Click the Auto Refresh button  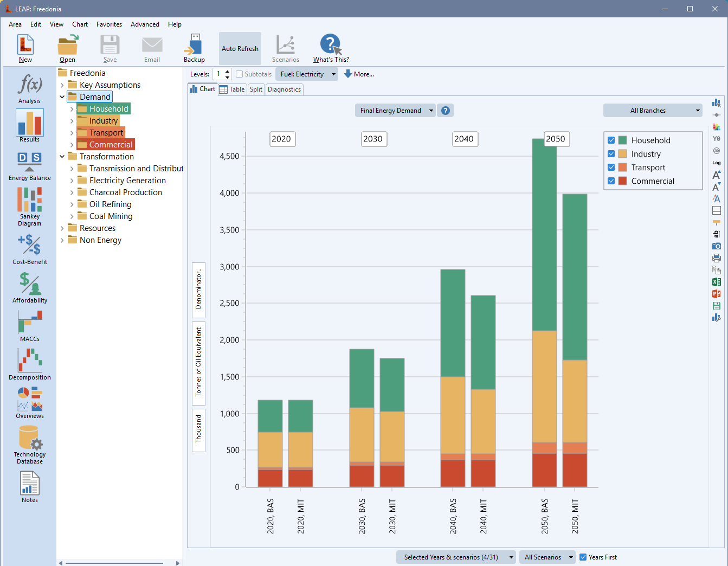coord(240,49)
